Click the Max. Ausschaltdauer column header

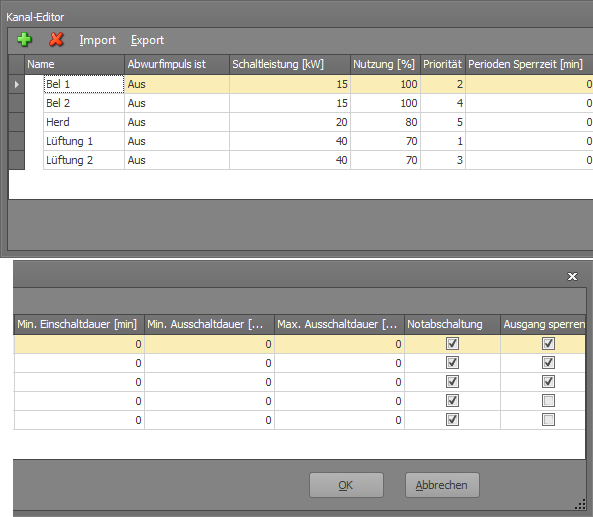[x=339, y=324]
